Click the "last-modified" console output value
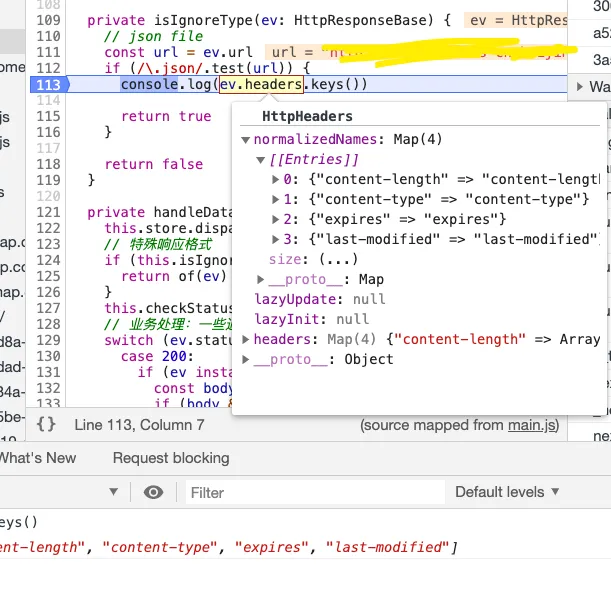 pyautogui.click(x=387, y=547)
